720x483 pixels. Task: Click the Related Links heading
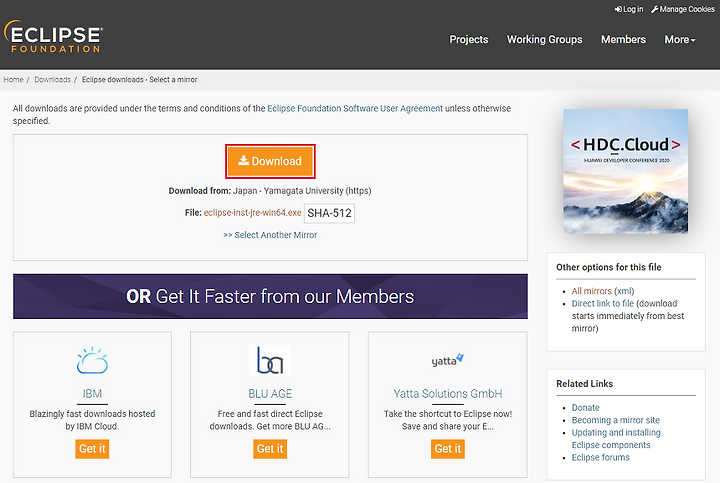pyautogui.click(x=585, y=384)
